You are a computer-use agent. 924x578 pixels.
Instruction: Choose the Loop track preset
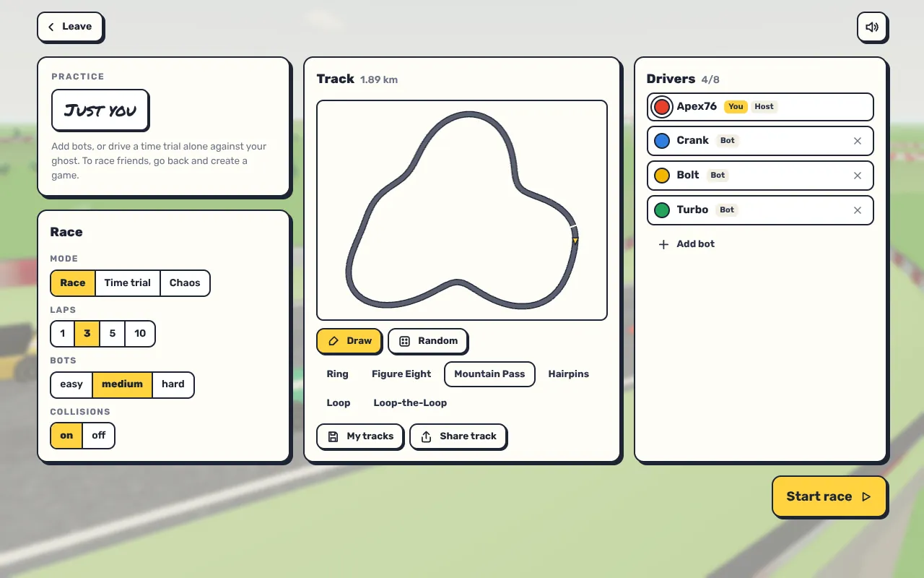pos(339,403)
